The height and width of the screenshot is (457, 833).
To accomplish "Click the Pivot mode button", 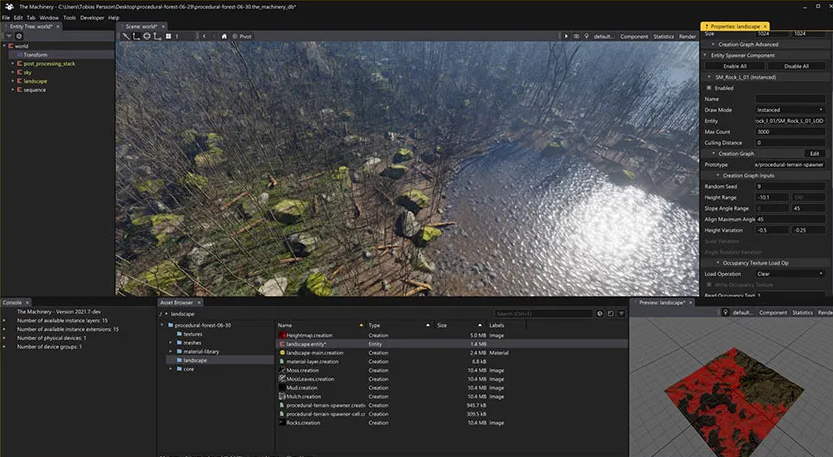I will click(241, 36).
